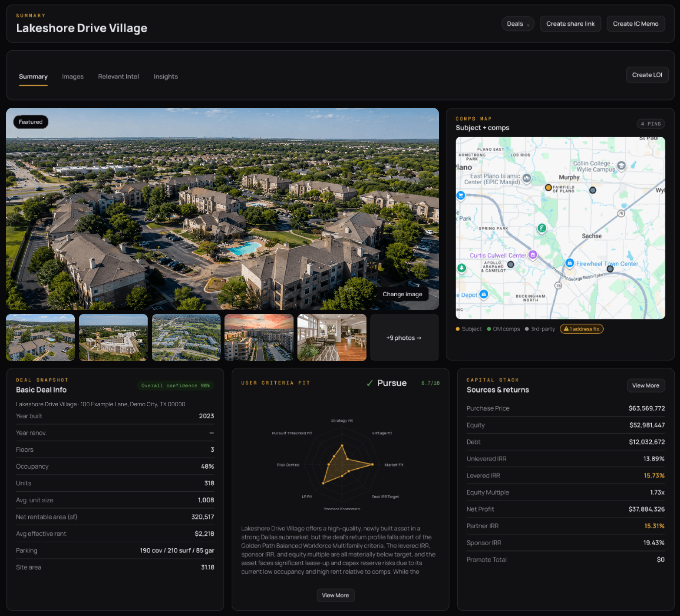The height and width of the screenshot is (616, 680).
Task: Select the second thumbnail of white building
Action: pyautogui.click(x=113, y=338)
